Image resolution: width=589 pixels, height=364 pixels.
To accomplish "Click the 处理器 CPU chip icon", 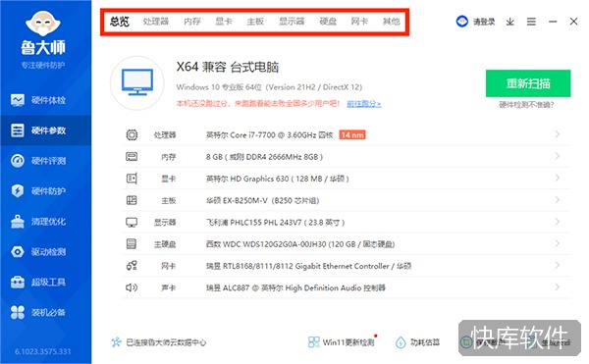I will point(132,134).
